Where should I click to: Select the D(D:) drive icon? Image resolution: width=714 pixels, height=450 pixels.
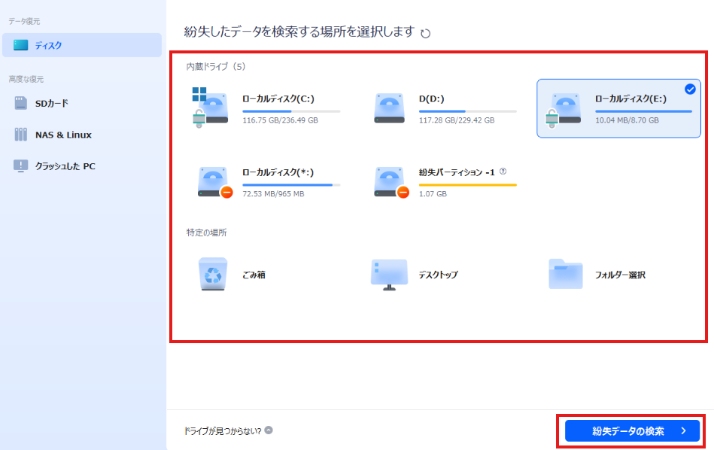point(389,108)
